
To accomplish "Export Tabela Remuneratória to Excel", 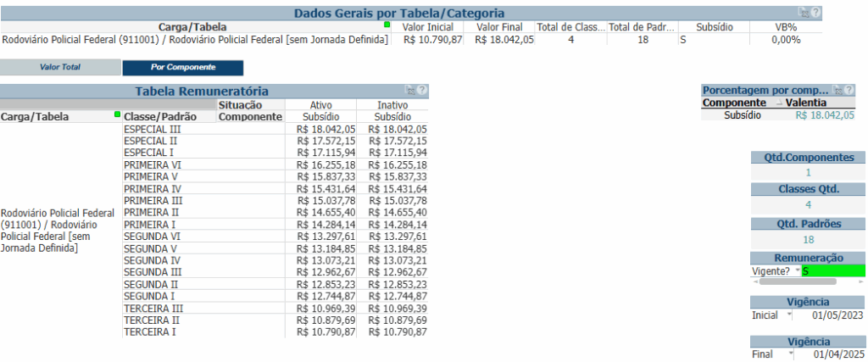I will pos(411,90).
